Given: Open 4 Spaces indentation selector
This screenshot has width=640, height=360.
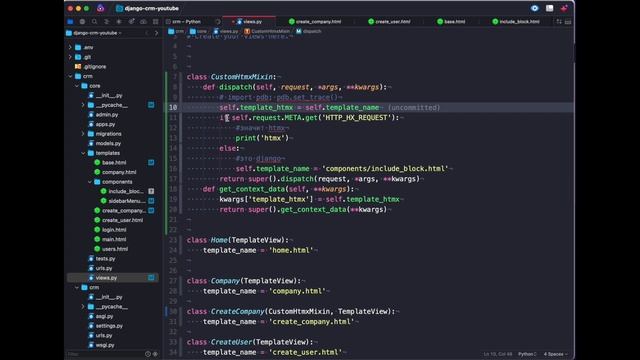Looking at the screenshot, I should [556, 354].
